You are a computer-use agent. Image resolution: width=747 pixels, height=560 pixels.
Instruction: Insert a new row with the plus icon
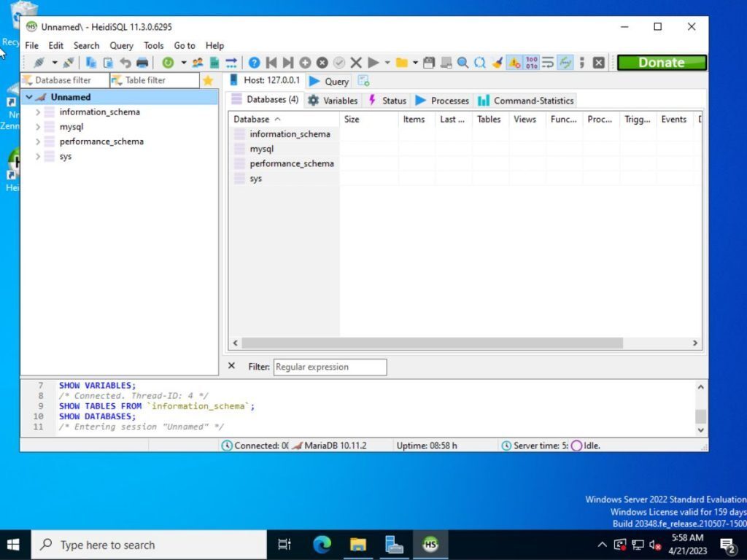click(x=304, y=63)
